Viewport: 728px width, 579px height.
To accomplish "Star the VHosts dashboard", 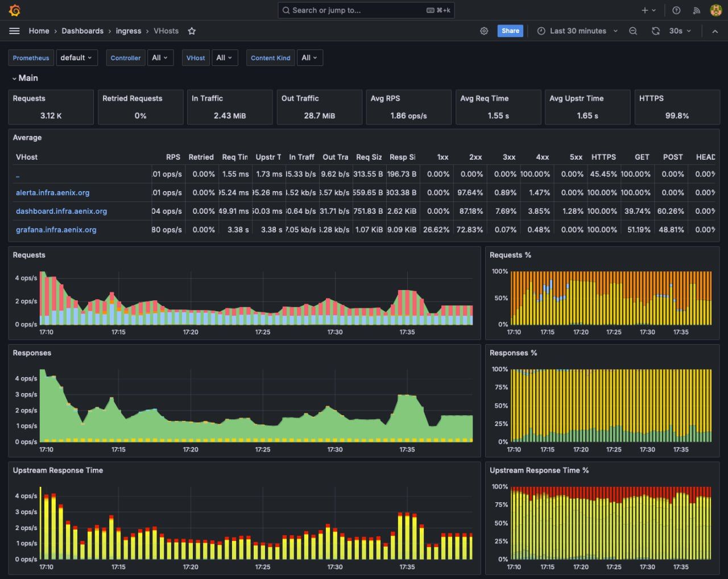I will point(192,31).
